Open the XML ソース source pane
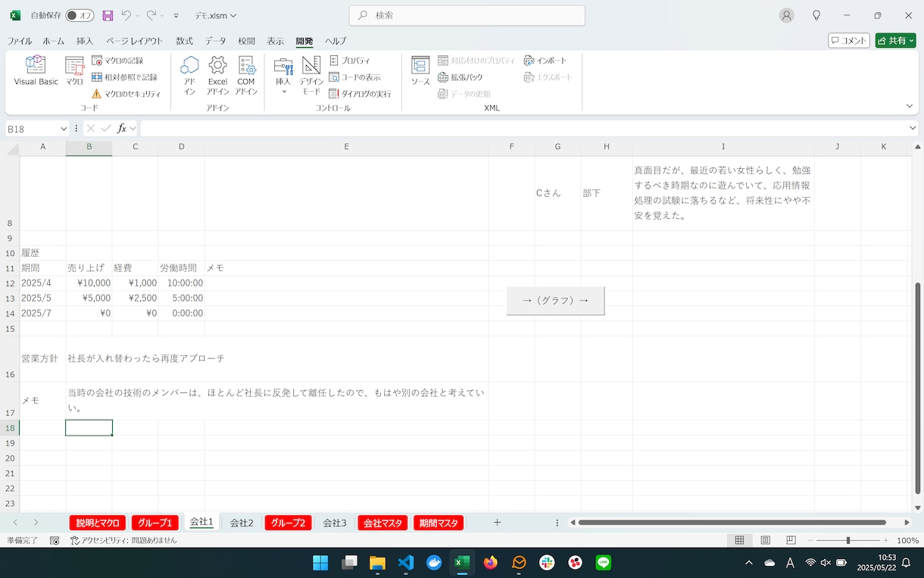Screen dimensions: 924x578 (x=420, y=72)
